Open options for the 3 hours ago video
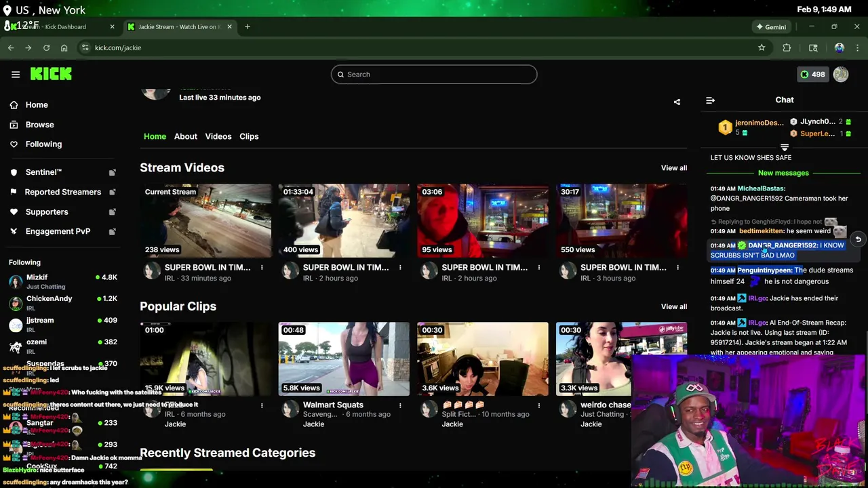The image size is (868, 488). click(677, 268)
